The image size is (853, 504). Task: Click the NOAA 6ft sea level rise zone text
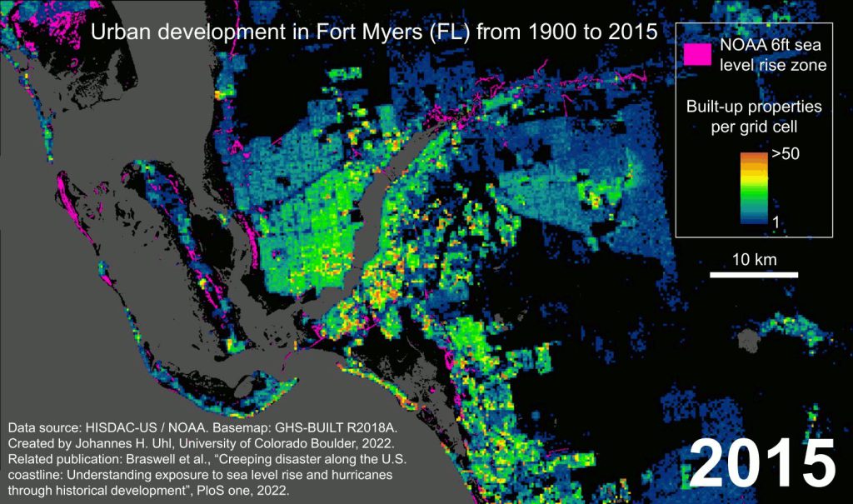[x=773, y=55]
